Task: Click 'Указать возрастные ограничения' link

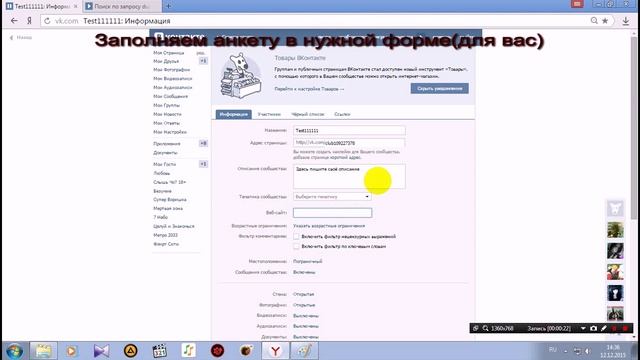Action: 329,226
